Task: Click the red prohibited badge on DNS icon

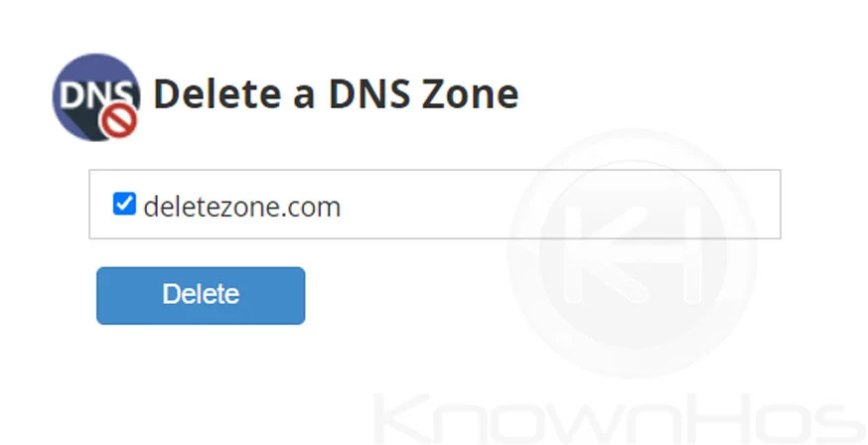Action: (x=119, y=122)
